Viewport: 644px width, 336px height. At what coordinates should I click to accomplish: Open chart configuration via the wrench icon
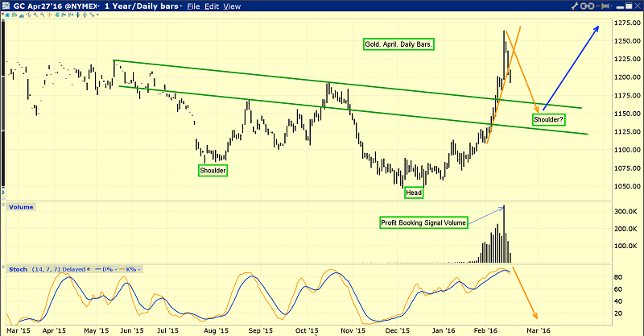(575, 6)
